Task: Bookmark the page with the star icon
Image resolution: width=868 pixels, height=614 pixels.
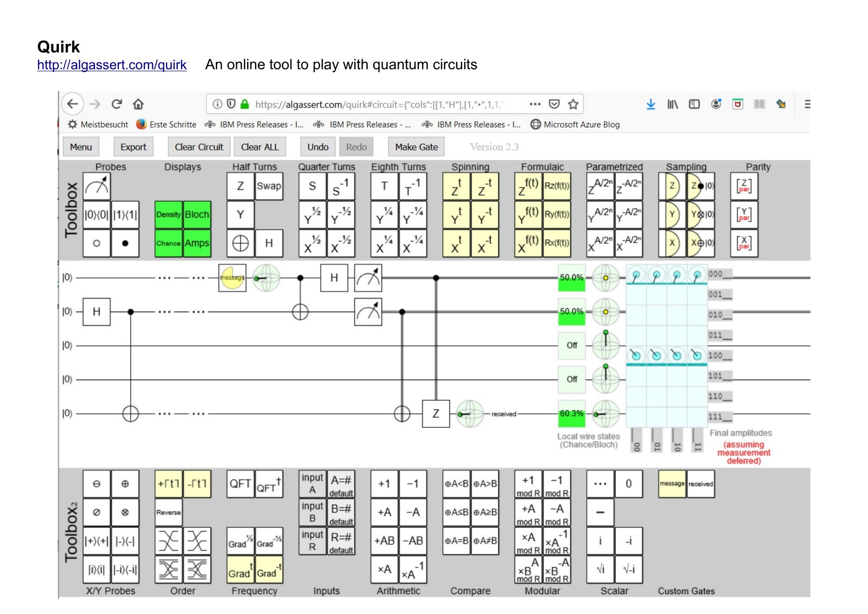Action: (x=573, y=104)
